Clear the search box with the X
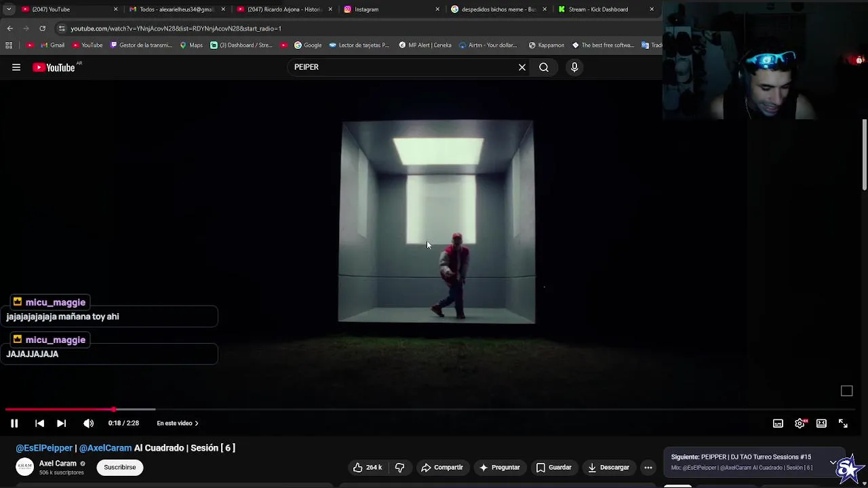This screenshot has height=488, width=868. click(522, 67)
